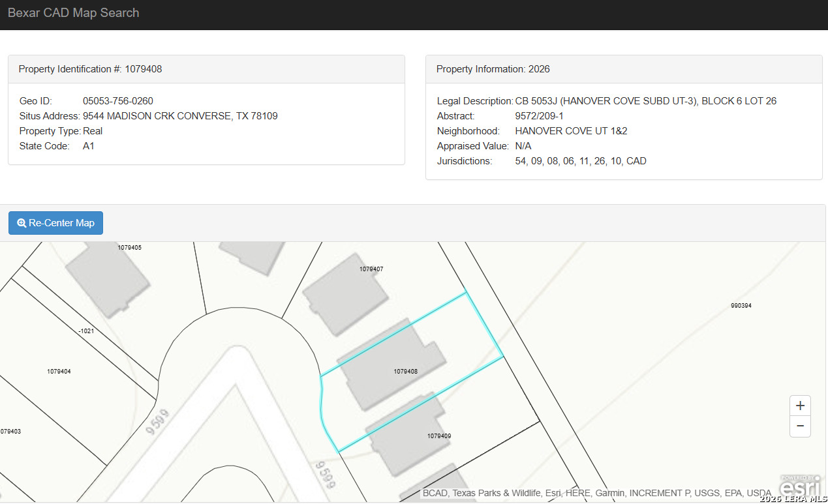The width and height of the screenshot is (828, 504).
Task: Select parcel 1079403 at the map edge
Action: click(x=10, y=431)
